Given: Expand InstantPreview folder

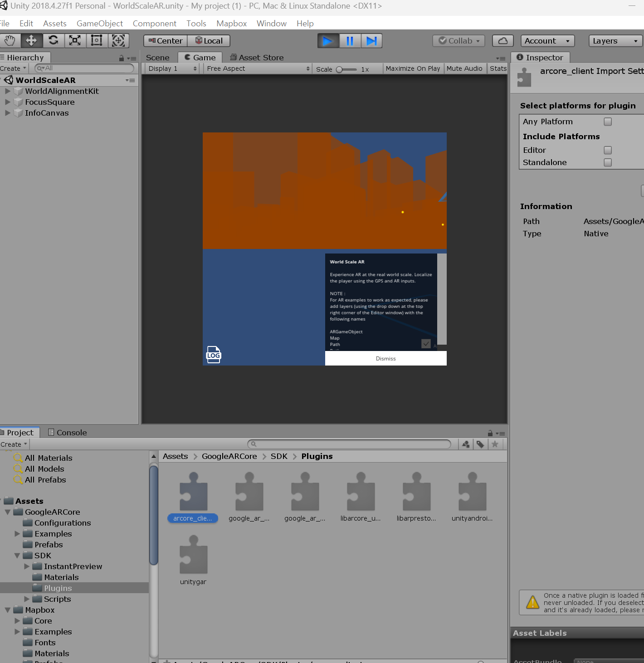Looking at the screenshot, I should 27,566.
